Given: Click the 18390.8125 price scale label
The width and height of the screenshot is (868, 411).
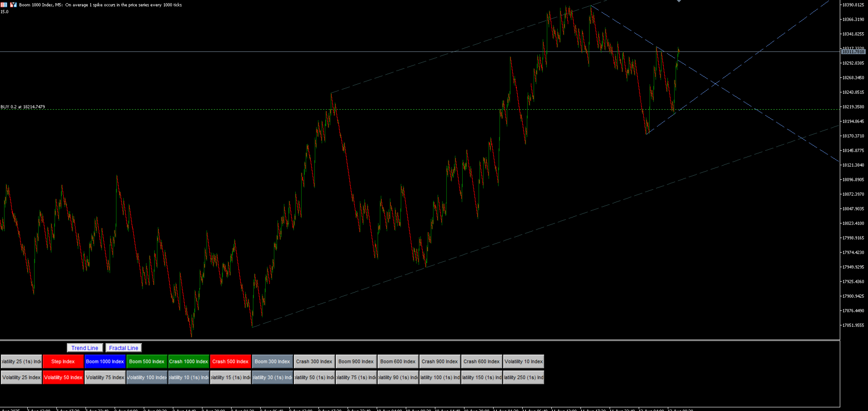Looking at the screenshot, I should [x=853, y=5].
